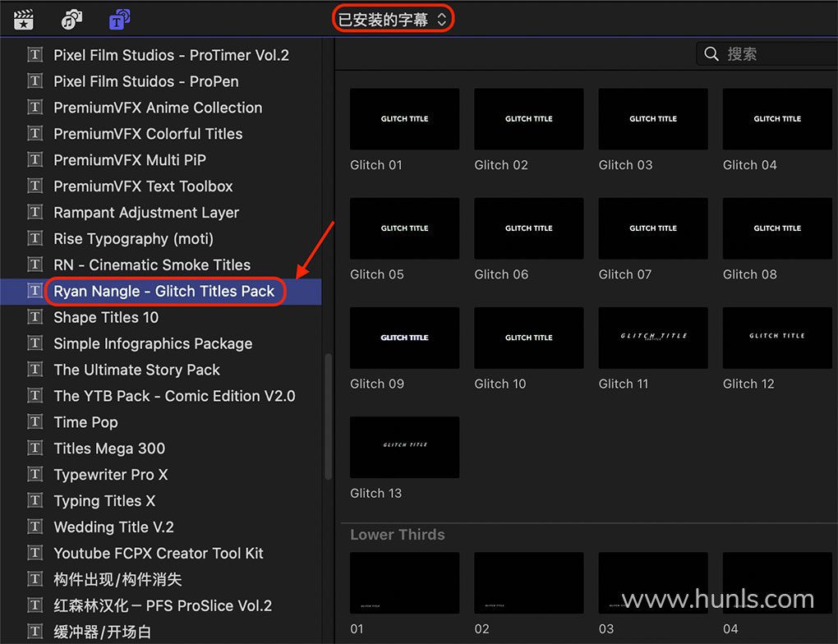The image size is (838, 644).
Task: Select Youtube FCPX Creator Tool Kit category
Action: pos(159,553)
